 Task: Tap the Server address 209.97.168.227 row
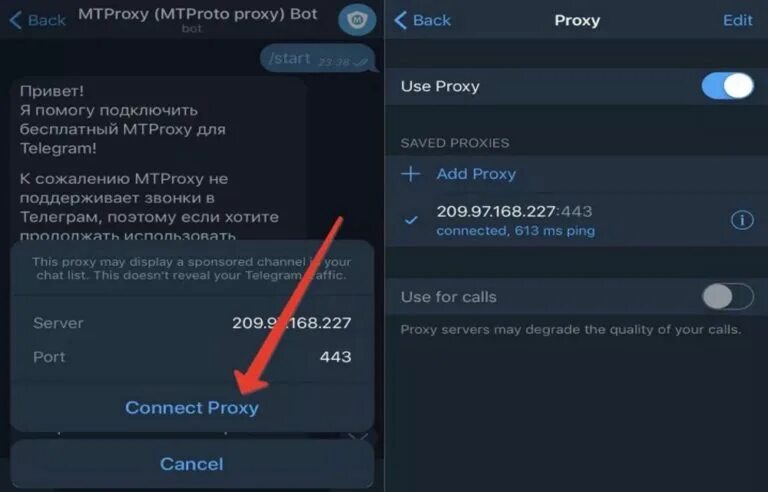[192, 323]
